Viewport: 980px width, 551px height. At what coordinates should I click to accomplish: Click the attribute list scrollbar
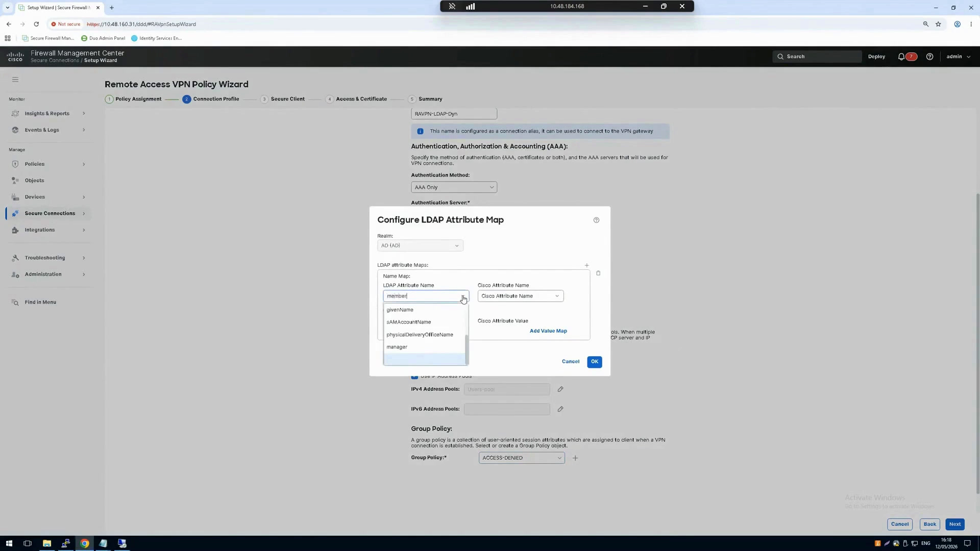[467, 350]
